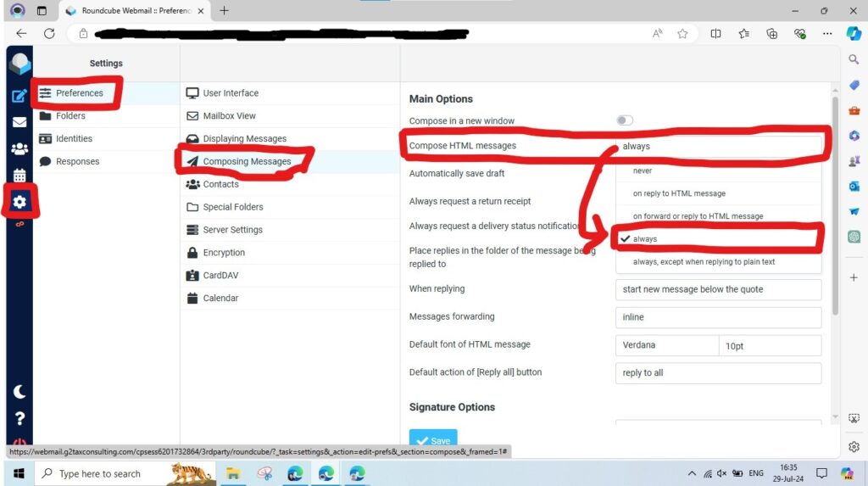Viewport: 868px width, 486px height.
Task: Click the Windows taskbar search box
Action: click(99, 473)
